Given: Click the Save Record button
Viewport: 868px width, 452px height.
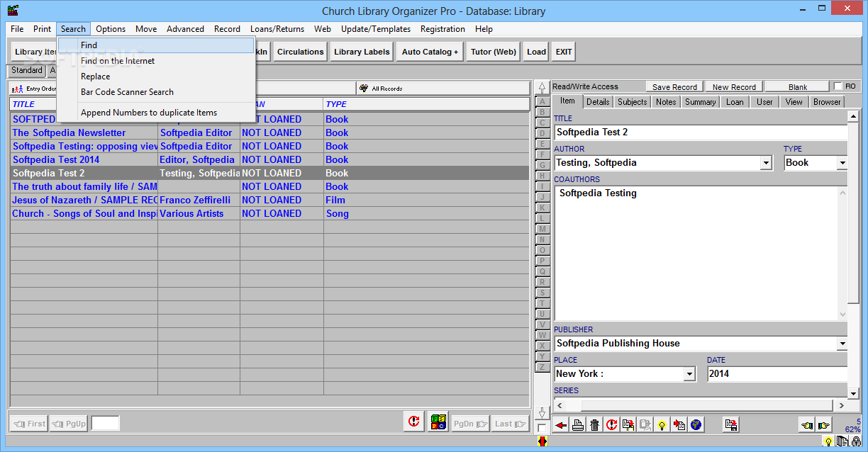Looking at the screenshot, I should coord(674,87).
